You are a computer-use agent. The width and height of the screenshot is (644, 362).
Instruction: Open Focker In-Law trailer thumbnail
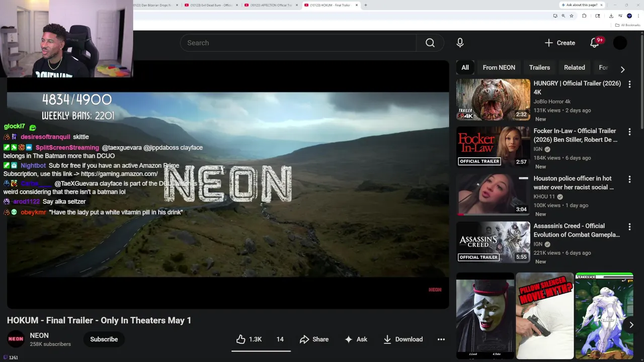coord(493,147)
